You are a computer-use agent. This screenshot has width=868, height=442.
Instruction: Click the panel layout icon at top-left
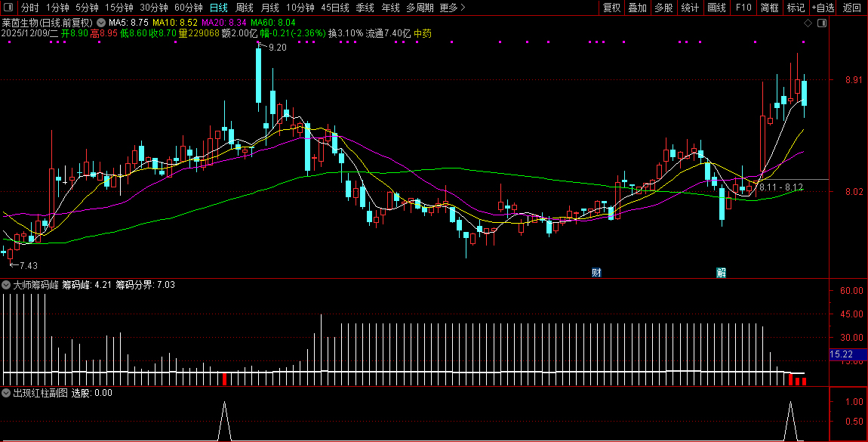tap(8, 8)
